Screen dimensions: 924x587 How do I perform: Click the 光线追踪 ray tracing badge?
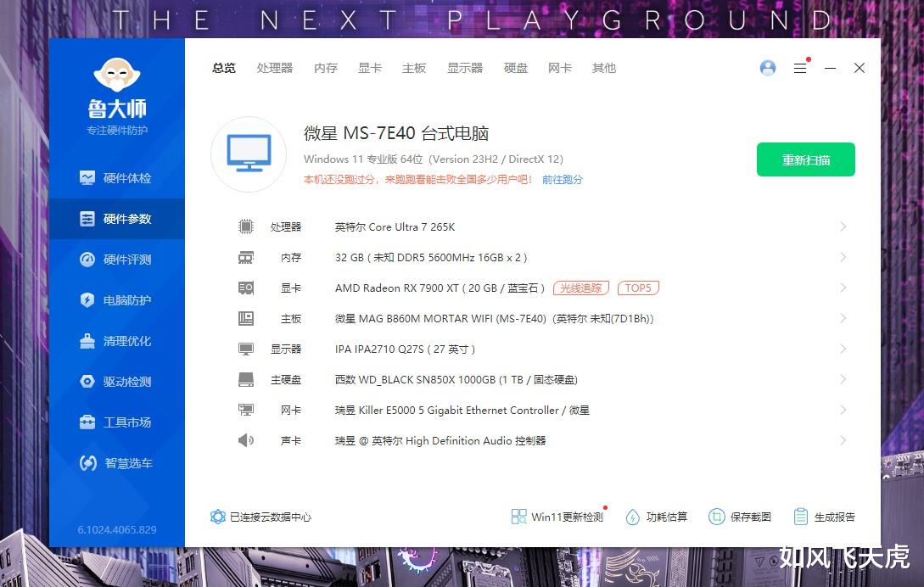pos(581,288)
